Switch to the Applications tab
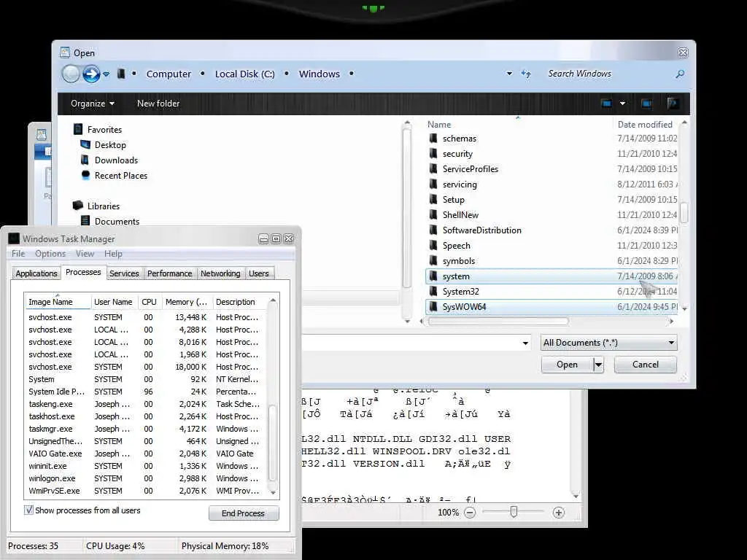This screenshot has height=560, width=747. tap(36, 273)
